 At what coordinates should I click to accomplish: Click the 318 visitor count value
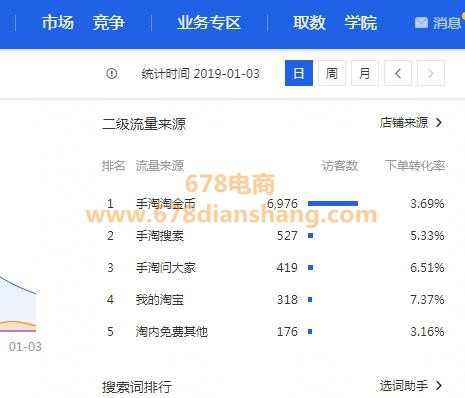287,299
